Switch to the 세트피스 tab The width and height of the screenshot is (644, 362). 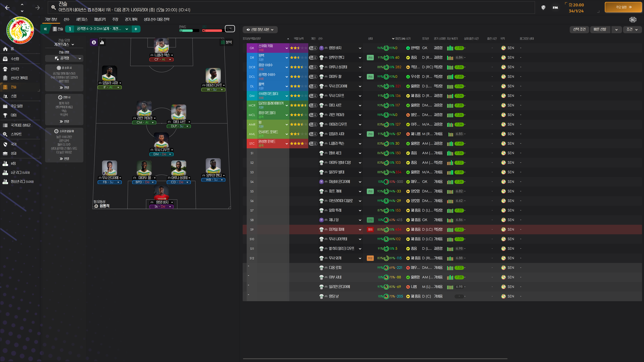pyautogui.click(x=82, y=19)
